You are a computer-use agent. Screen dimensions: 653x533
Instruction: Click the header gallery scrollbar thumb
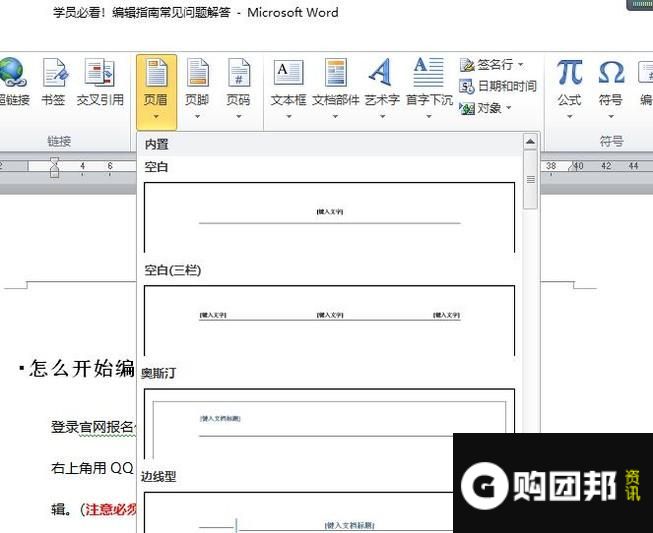(x=530, y=179)
